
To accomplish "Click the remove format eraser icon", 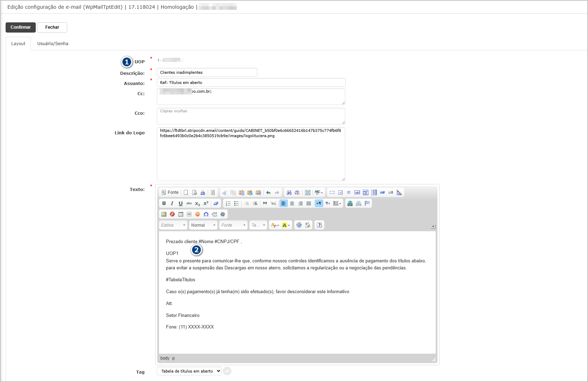I will 216,203.
